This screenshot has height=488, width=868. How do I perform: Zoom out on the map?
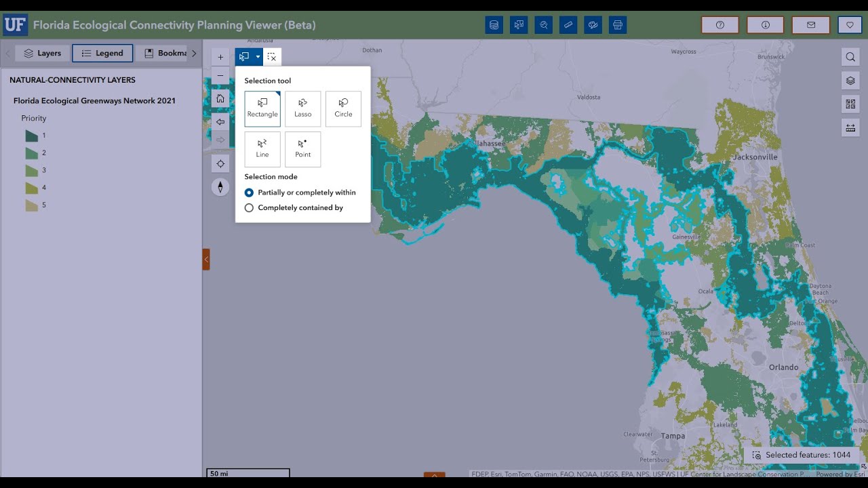click(x=220, y=75)
